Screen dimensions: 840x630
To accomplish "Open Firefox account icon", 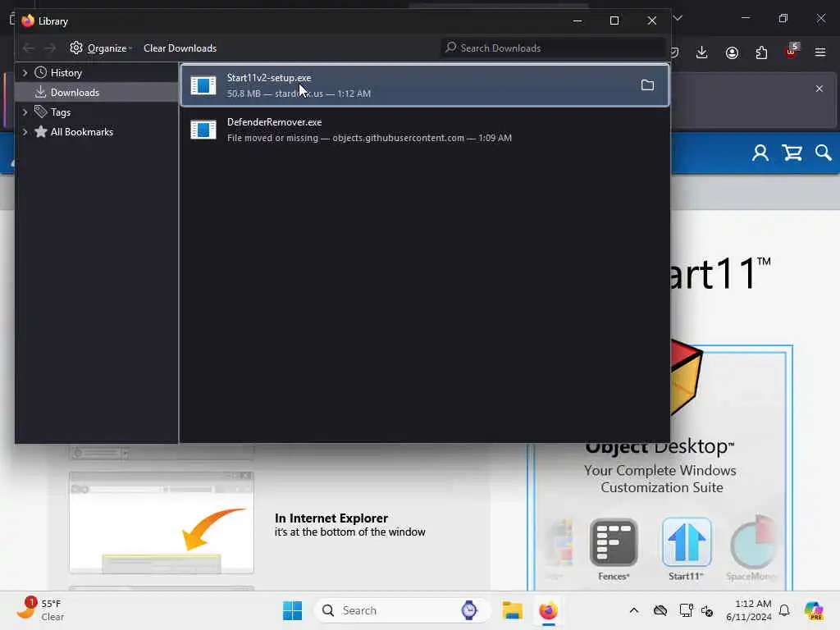I will coord(732,52).
